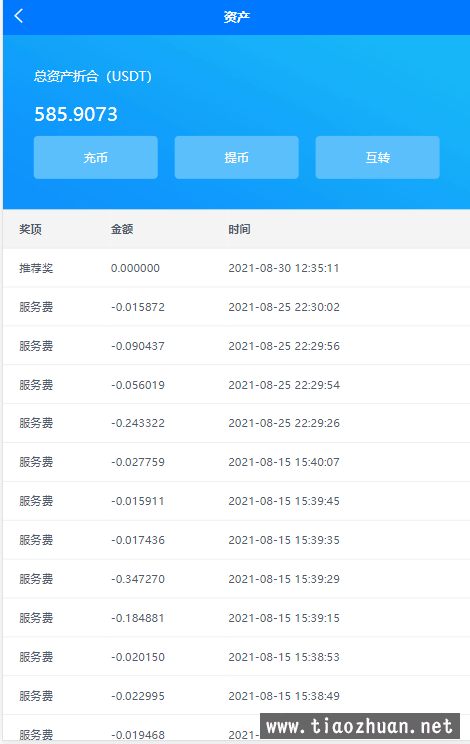Click the amount -0.184881

(x=138, y=618)
